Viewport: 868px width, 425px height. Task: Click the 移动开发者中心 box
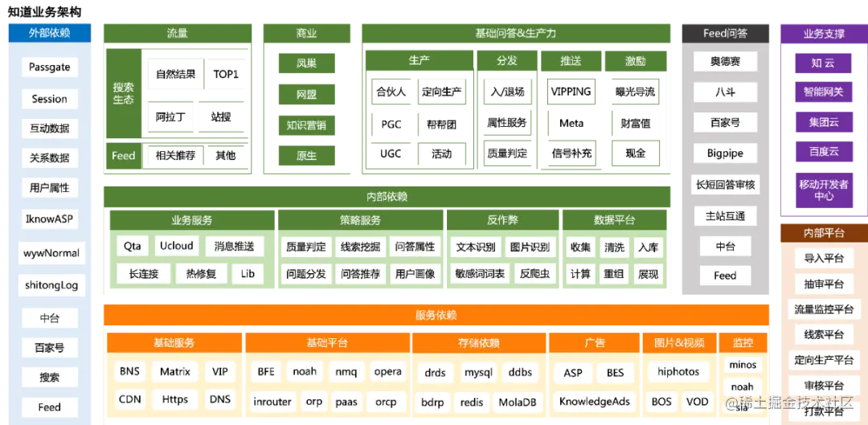click(824, 190)
